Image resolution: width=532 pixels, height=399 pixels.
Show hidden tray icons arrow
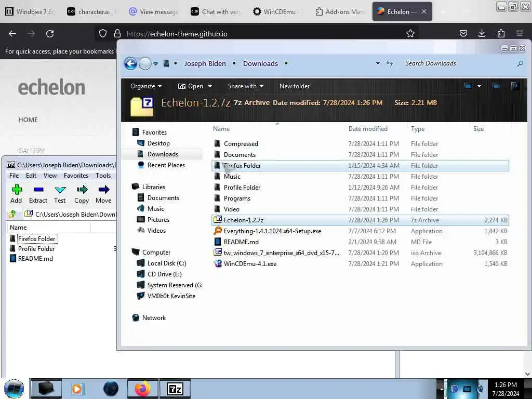pos(442,389)
